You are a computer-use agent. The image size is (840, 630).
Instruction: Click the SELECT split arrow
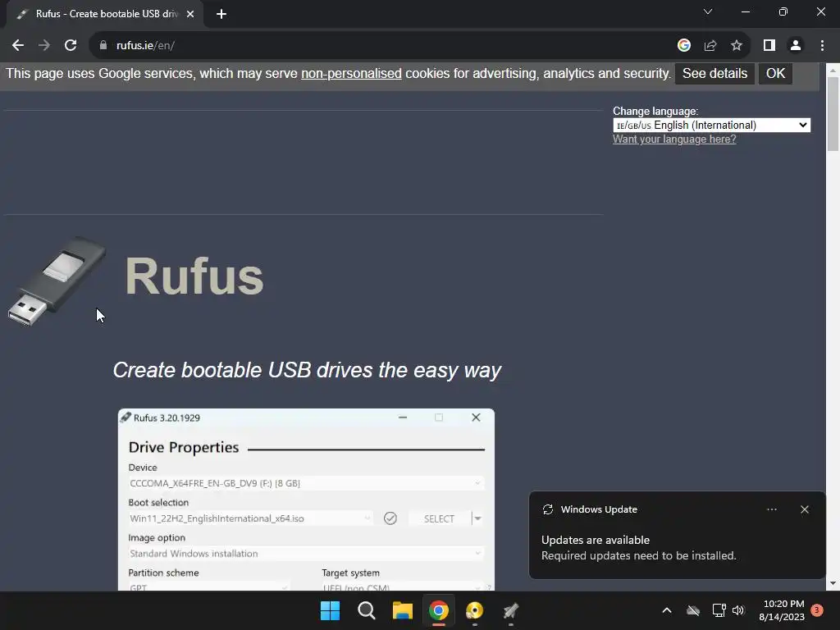pos(477,518)
